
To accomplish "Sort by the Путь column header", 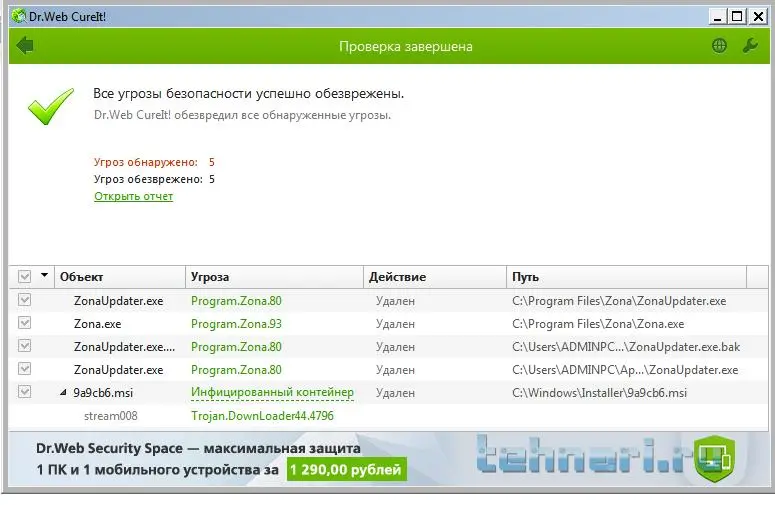I will click(x=627, y=277).
